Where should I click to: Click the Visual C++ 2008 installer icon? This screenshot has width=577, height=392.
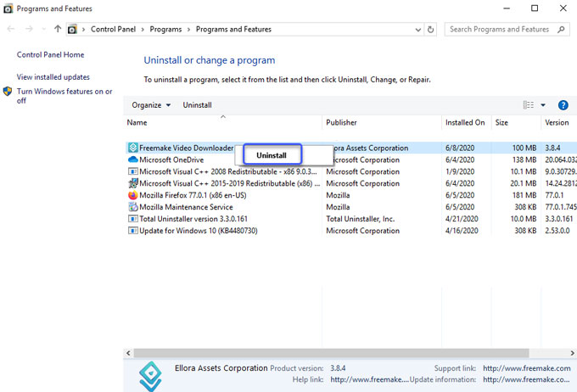[133, 171]
